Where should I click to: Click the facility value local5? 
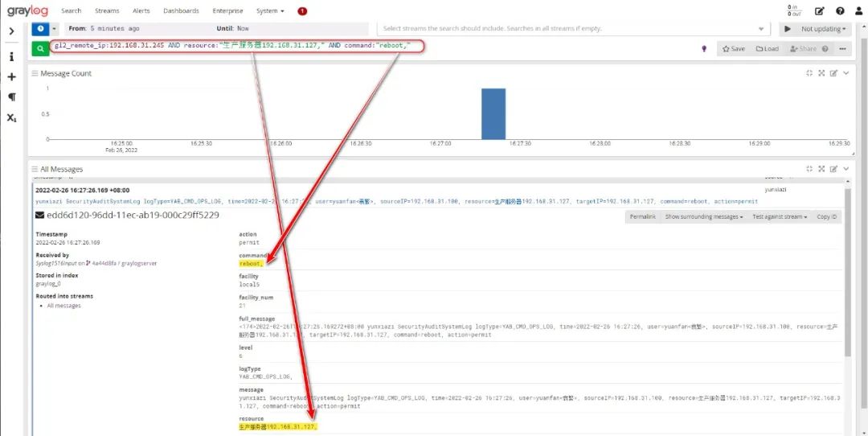click(x=249, y=285)
